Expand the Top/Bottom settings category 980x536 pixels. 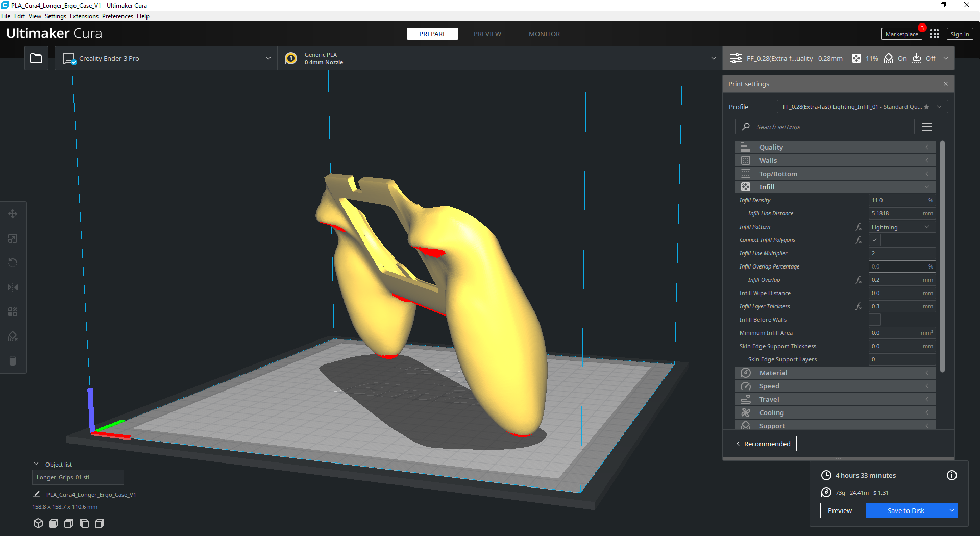(x=835, y=174)
